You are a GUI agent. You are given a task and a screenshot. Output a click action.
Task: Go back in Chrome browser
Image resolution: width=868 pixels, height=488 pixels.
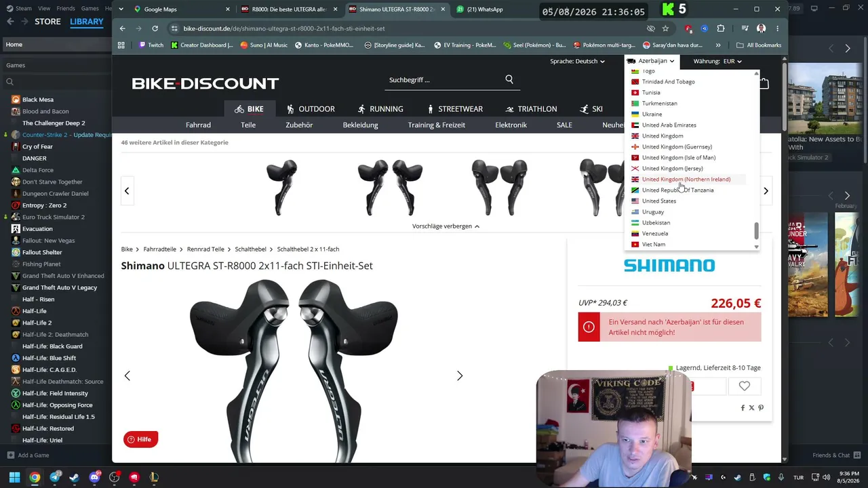click(x=123, y=28)
